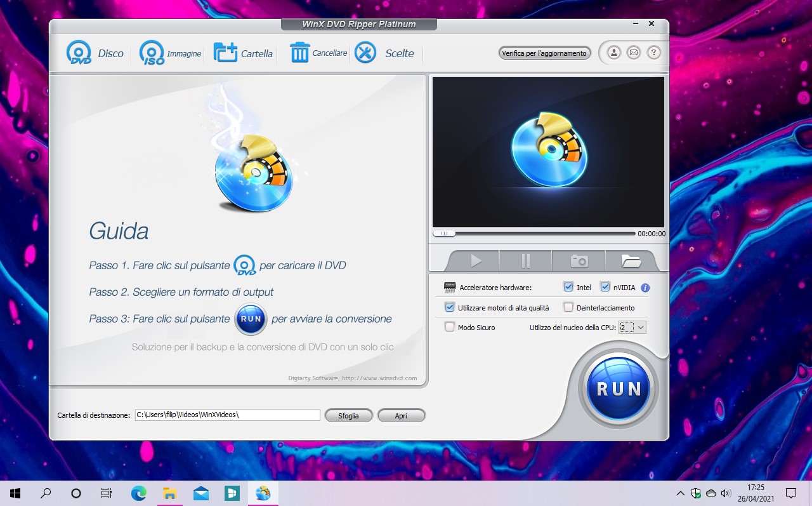Toggle nVIDIA hardware acceleration checkbox
Image resolution: width=812 pixels, height=506 pixels.
605,287
